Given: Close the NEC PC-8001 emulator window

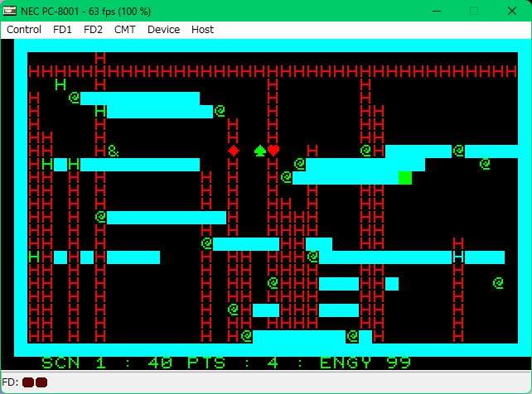Looking at the screenshot, I should pyautogui.click(x=511, y=12).
